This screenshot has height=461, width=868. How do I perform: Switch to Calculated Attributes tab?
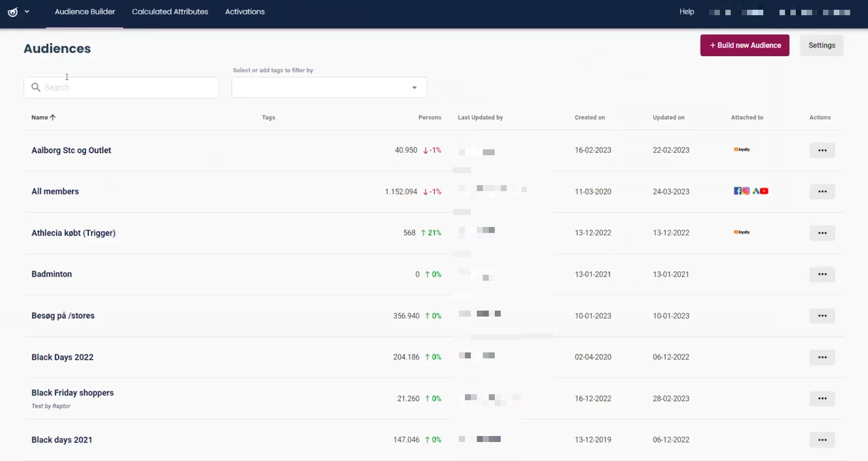[x=170, y=11]
